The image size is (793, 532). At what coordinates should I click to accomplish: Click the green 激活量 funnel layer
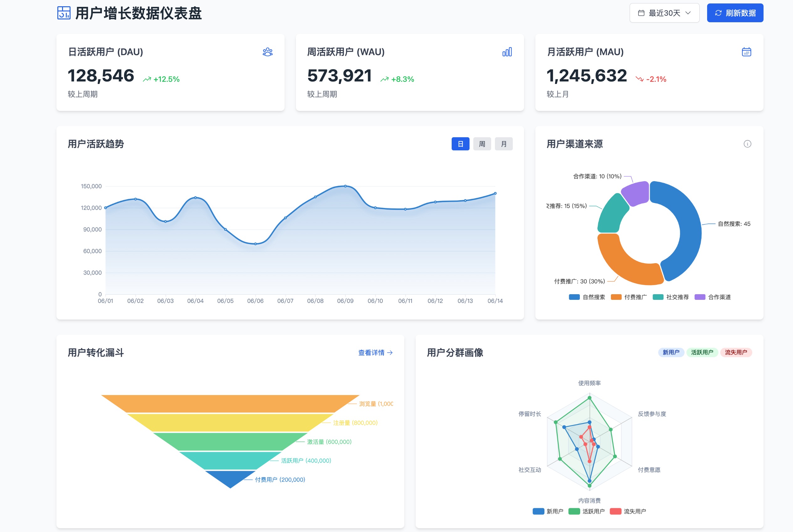(x=230, y=441)
